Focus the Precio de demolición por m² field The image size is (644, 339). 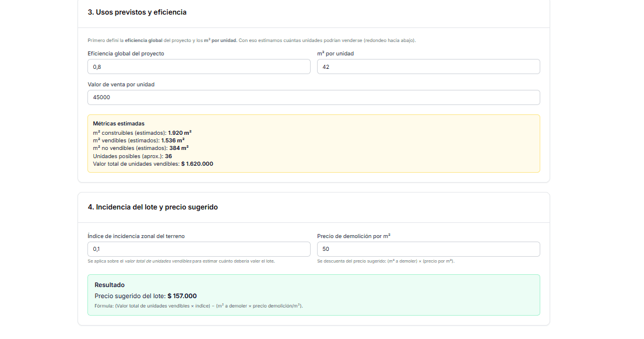click(x=428, y=249)
